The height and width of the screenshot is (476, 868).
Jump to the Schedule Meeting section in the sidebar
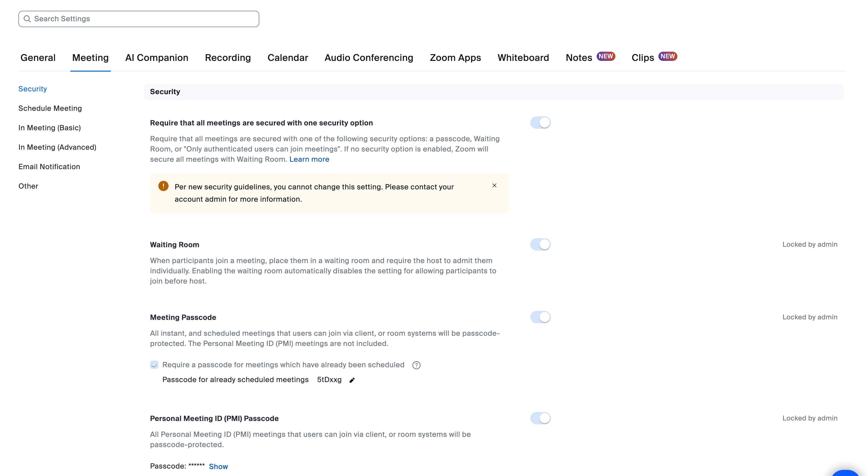pos(50,109)
